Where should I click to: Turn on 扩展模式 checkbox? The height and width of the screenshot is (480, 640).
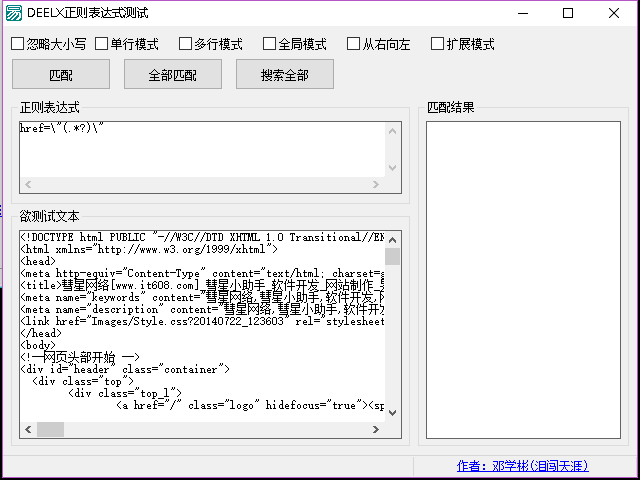coord(462,44)
